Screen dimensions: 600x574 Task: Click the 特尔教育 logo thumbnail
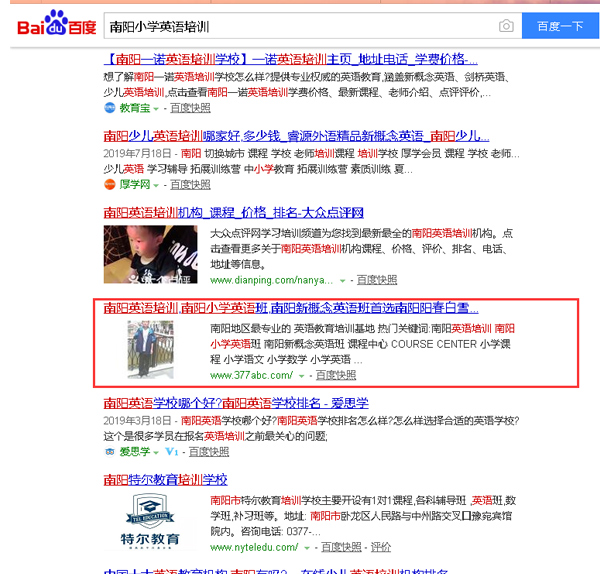pyautogui.click(x=150, y=521)
